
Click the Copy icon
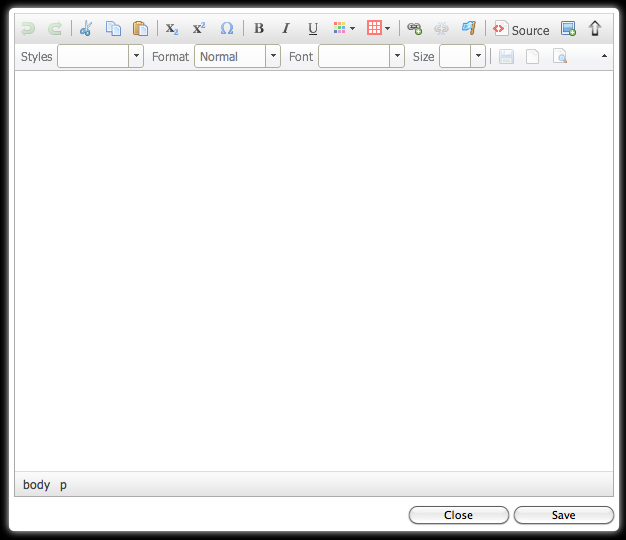coord(113,29)
